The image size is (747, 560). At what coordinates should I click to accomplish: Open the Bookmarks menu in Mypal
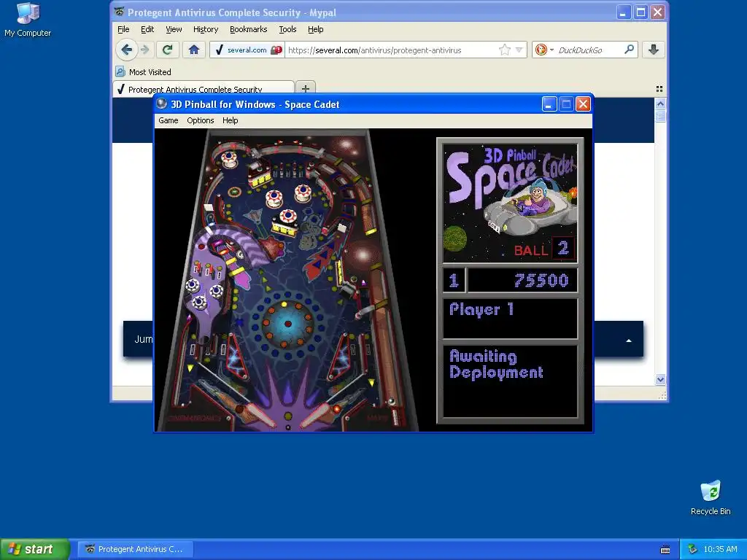[x=248, y=29]
